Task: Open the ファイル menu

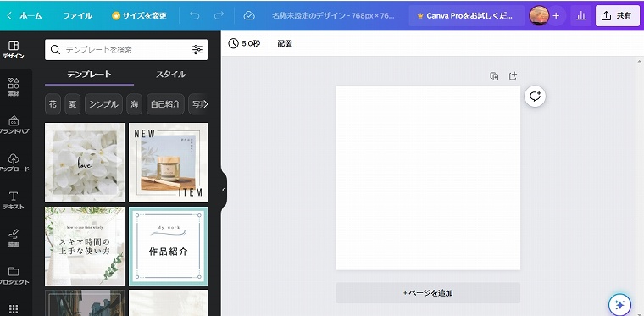Action: 77,15
